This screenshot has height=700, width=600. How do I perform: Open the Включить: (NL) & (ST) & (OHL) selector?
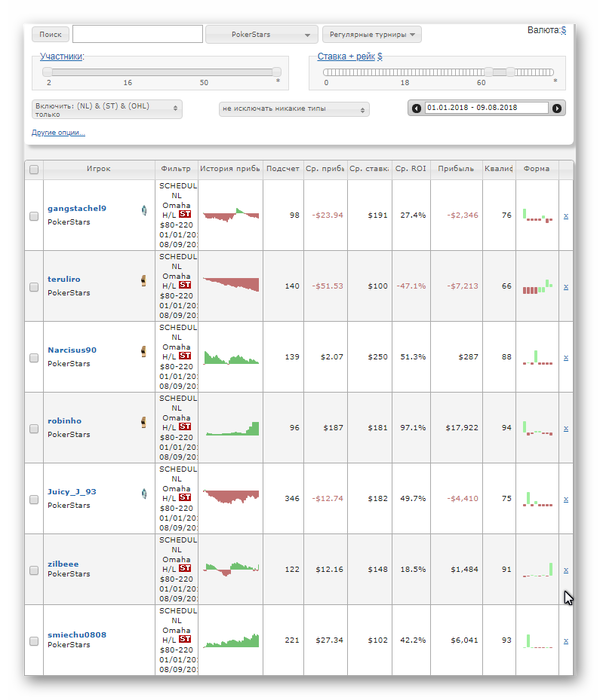pyautogui.click(x=107, y=109)
